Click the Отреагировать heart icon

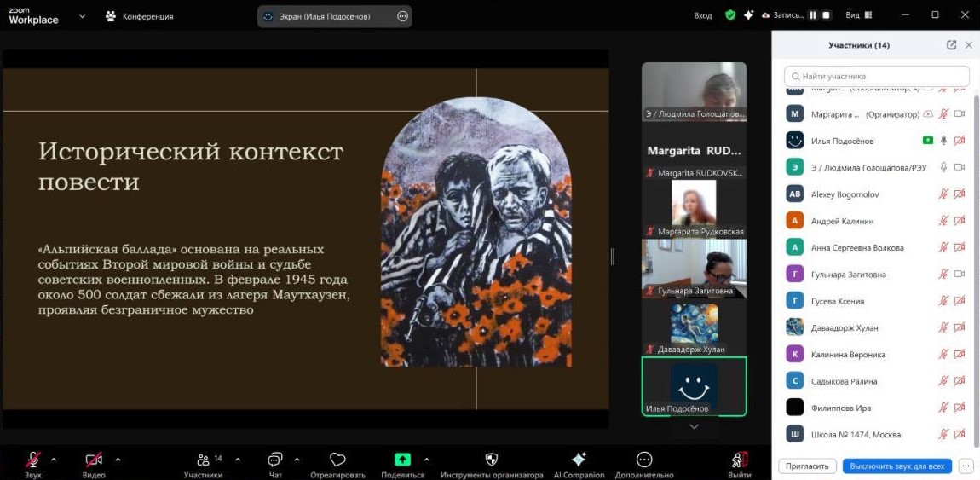(x=337, y=460)
